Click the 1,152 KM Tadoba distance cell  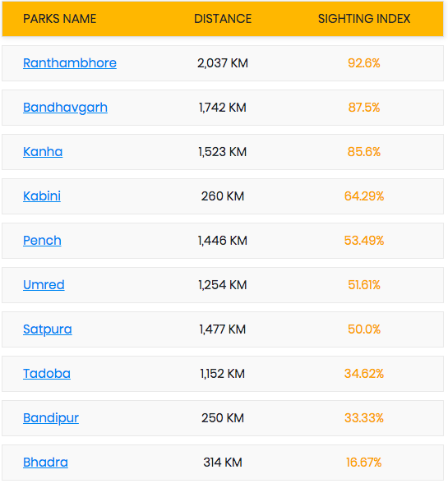pos(223,374)
